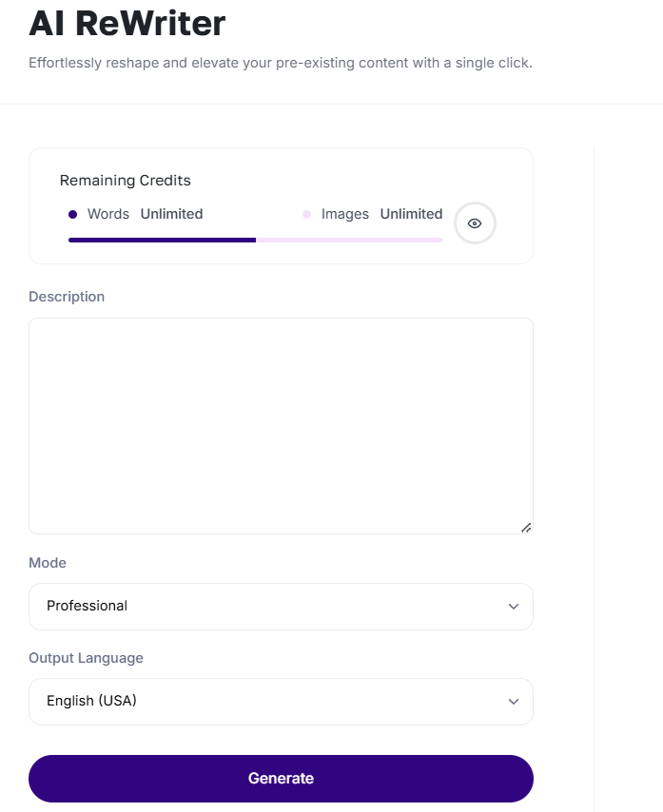Click the chevron arrow in Output Language field
This screenshot has height=812, width=663.
click(514, 702)
